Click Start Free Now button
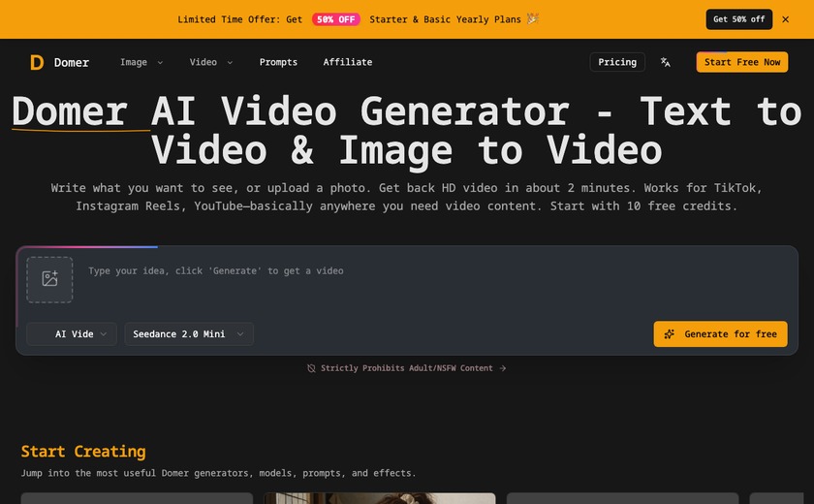The height and width of the screenshot is (504, 814). point(742,62)
